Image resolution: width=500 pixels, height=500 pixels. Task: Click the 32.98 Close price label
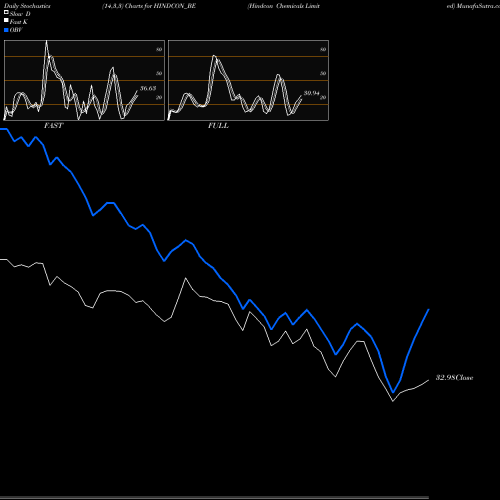pos(455,378)
